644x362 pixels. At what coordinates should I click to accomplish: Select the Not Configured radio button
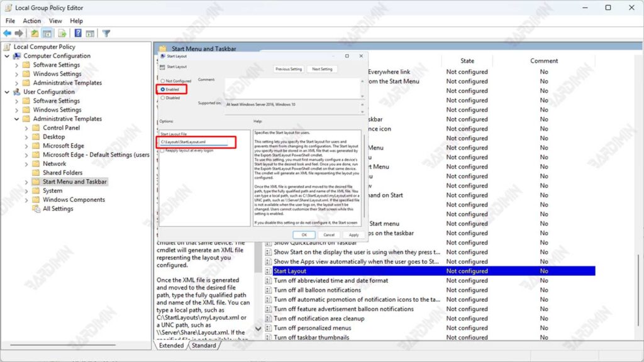[x=163, y=81]
